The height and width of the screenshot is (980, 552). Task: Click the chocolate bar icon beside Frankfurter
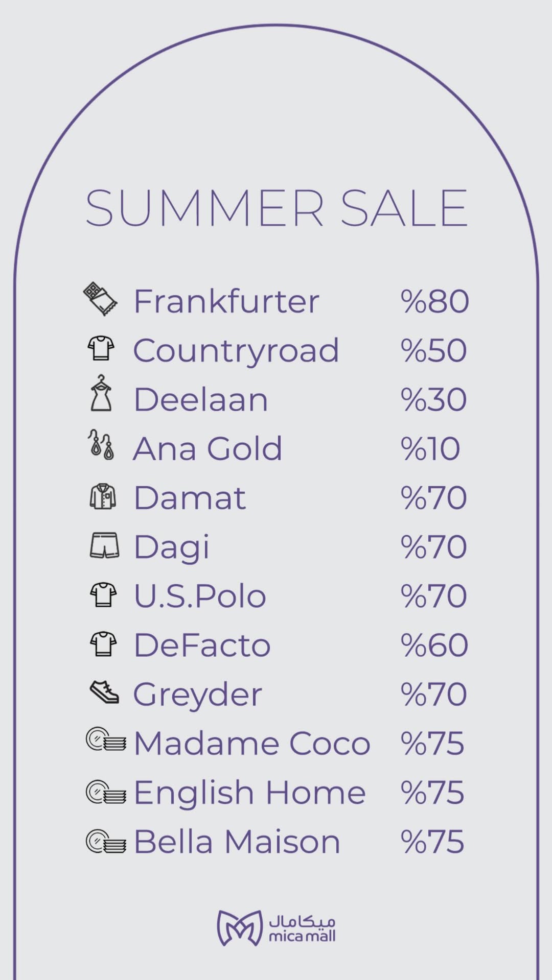pos(100,299)
